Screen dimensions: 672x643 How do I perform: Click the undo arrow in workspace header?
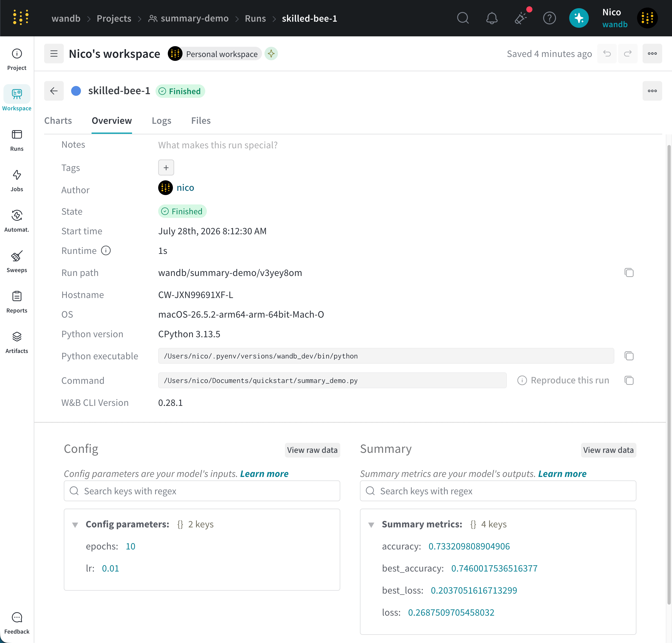point(607,54)
